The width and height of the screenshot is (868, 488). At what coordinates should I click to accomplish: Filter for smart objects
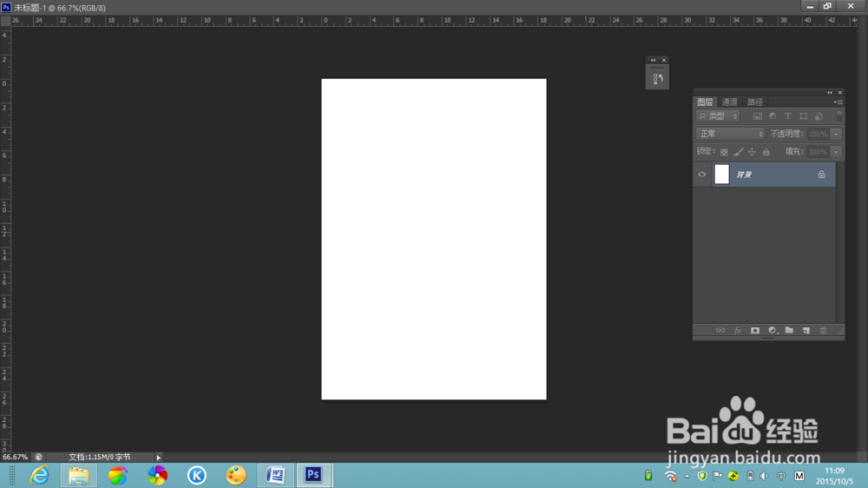[x=819, y=116]
